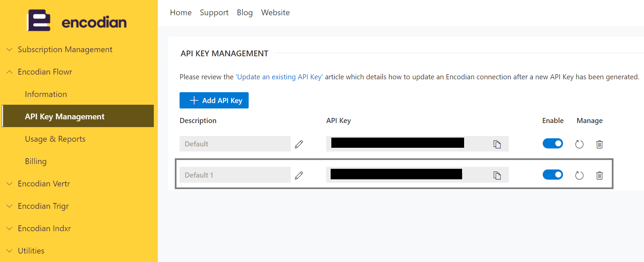This screenshot has width=644, height=262.
Task: Click the Manage column header
Action: click(x=589, y=121)
